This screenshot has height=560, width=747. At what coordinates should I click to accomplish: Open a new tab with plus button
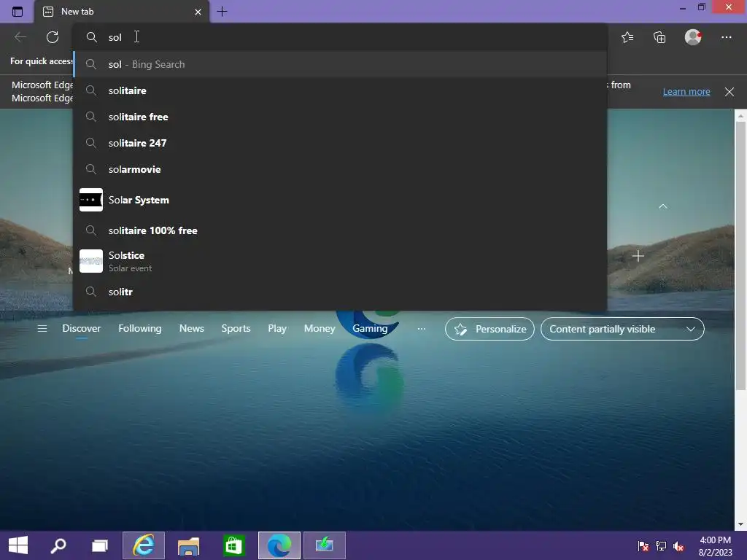222,12
